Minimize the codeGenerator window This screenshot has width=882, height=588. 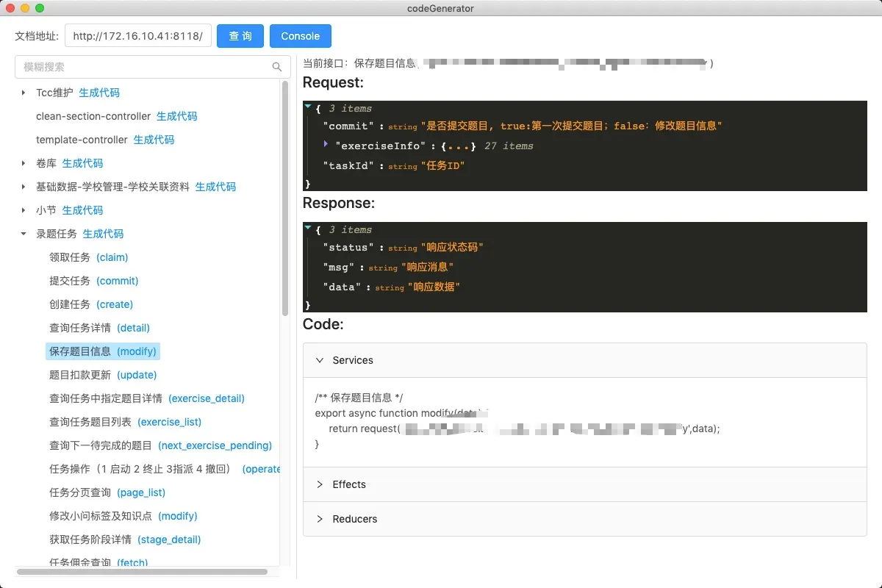tap(25, 8)
